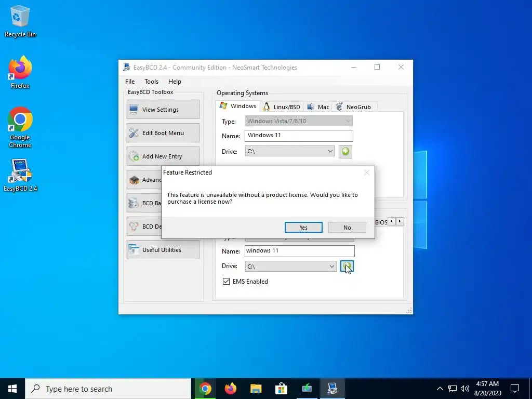Click the Name field containing Windows 11
532x399 pixels.
tap(299, 136)
